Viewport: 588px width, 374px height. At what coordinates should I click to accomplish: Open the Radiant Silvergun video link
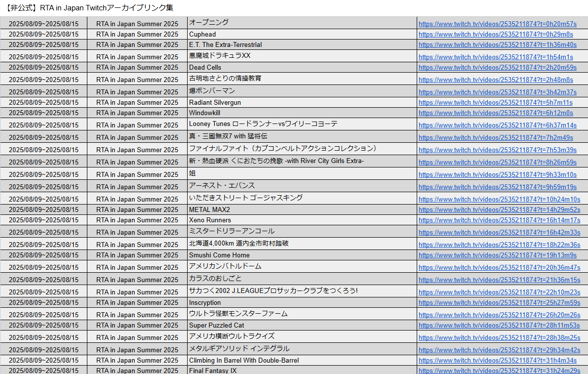pos(495,103)
